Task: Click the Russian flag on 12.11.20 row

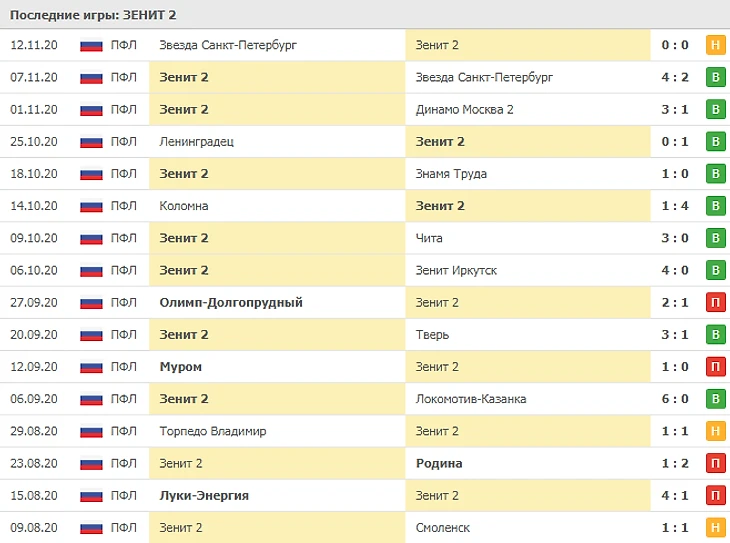Action: (92, 45)
